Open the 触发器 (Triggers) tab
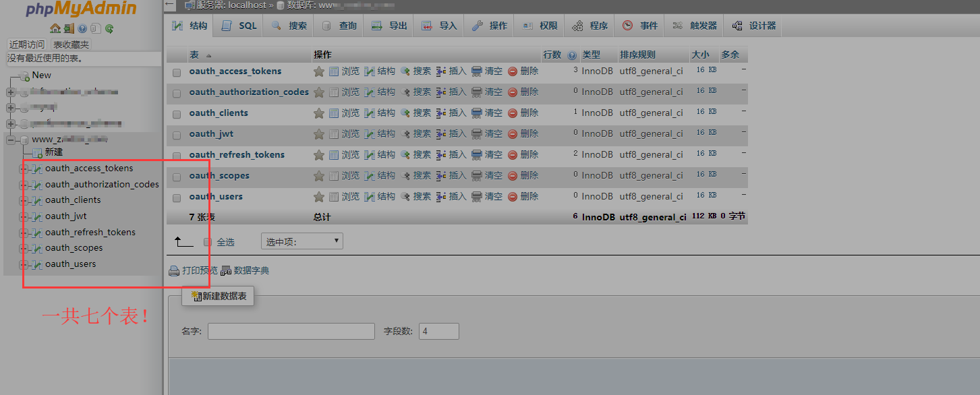The width and height of the screenshot is (980, 395). click(x=695, y=26)
